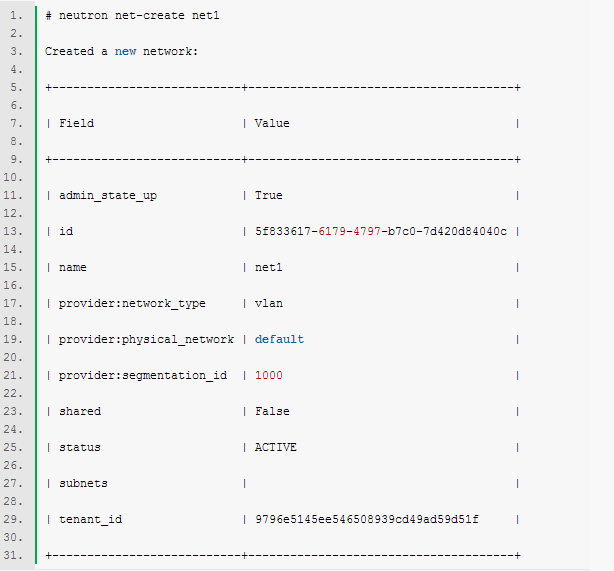Click the 'Value' column header
Image resolution: width=614 pixels, height=571 pixels.
[272, 123]
